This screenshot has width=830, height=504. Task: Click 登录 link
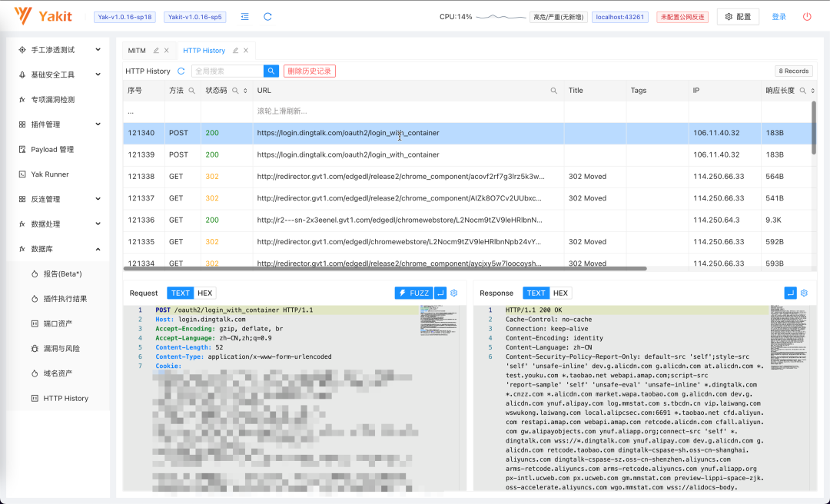(x=779, y=17)
